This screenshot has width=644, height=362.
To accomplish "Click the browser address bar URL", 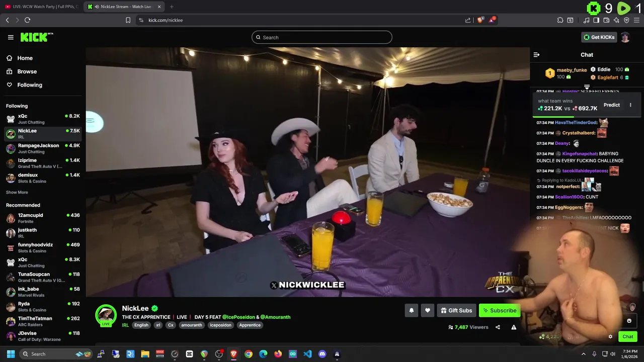I will (166, 20).
